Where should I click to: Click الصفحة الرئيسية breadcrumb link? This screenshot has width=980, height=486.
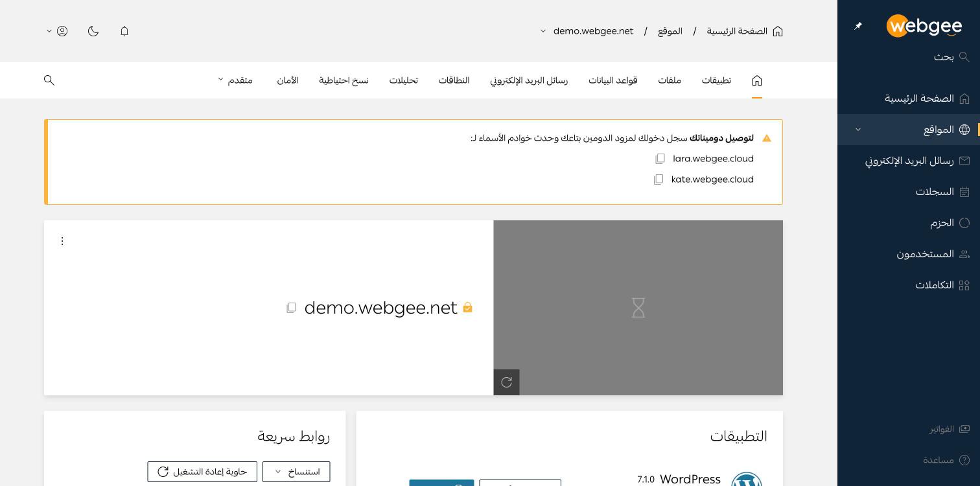pyautogui.click(x=745, y=31)
